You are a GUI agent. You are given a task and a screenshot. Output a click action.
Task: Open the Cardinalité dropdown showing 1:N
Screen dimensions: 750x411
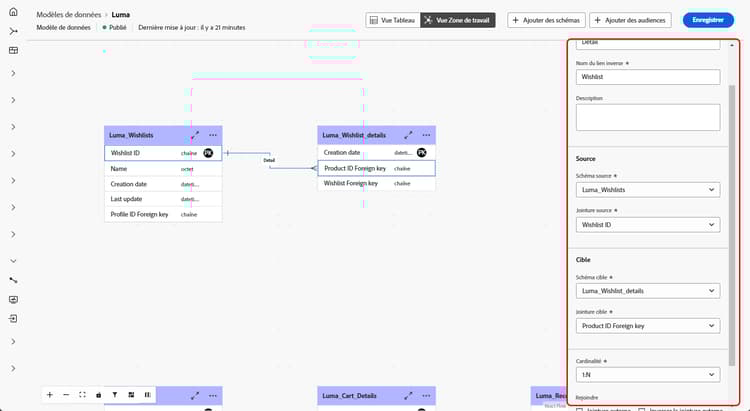click(x=648, y=375)
